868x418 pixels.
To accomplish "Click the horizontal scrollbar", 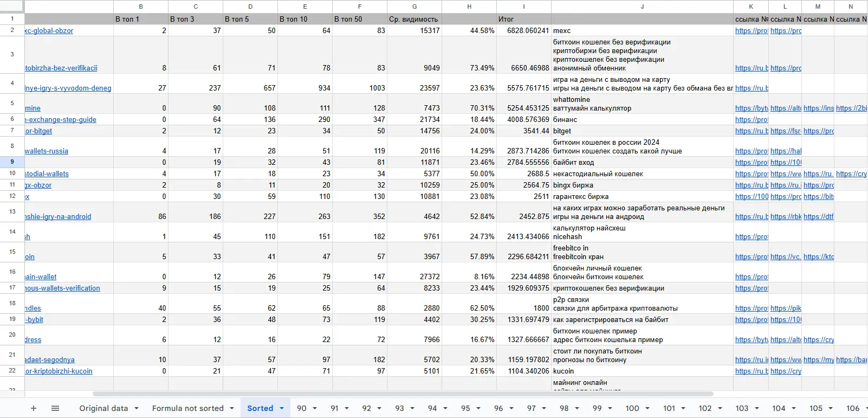I will click(403, 394).
